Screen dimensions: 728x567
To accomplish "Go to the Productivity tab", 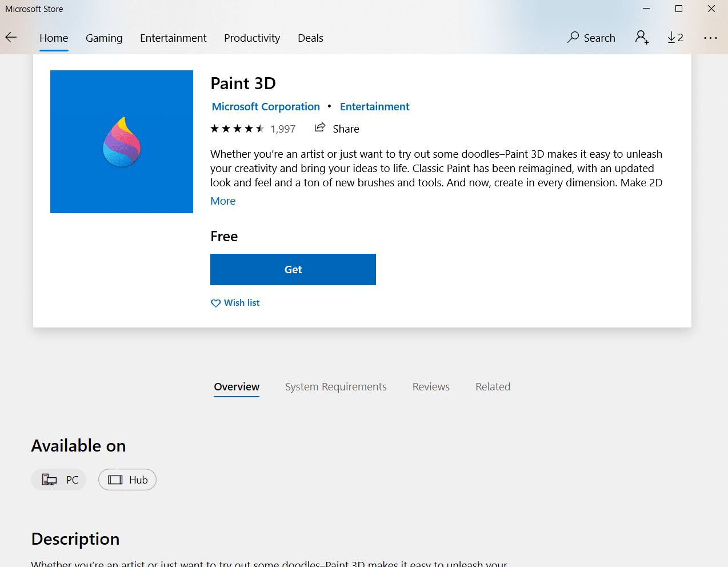I will tap(252, 38).
